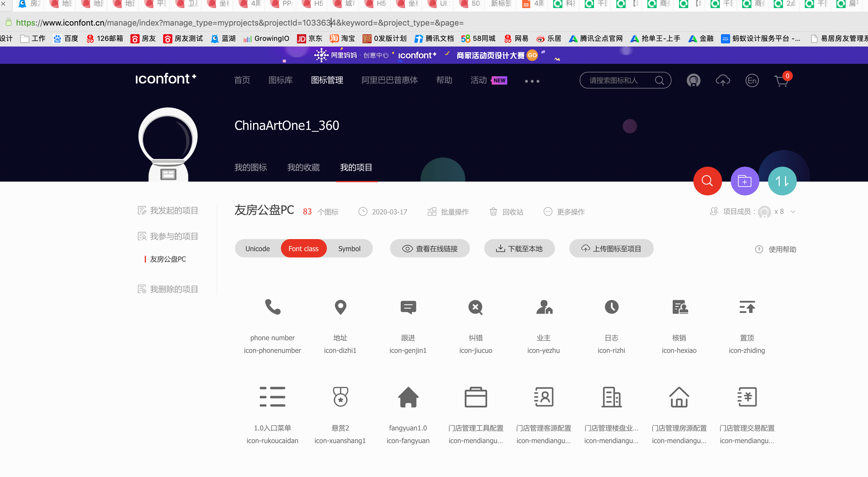Select 友房公盘PC in the sidebar
The image size is (868, 477).
168,259
